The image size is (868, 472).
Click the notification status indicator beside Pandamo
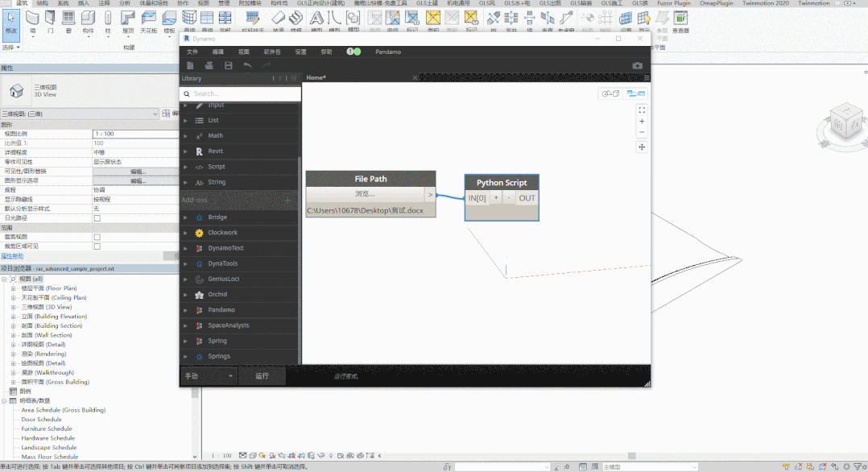[353, 52]
